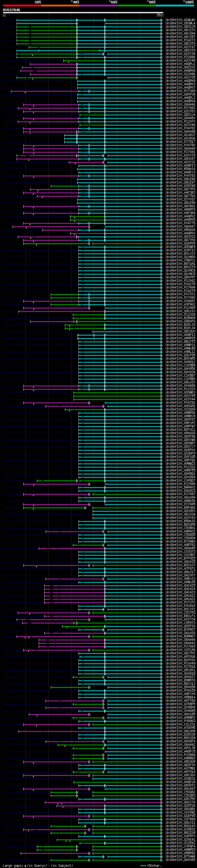The width and height of the screenshot is (197, 868).
Task: Select the UniRef100_C5WTC1 label
Action: [x=180, y=260]
